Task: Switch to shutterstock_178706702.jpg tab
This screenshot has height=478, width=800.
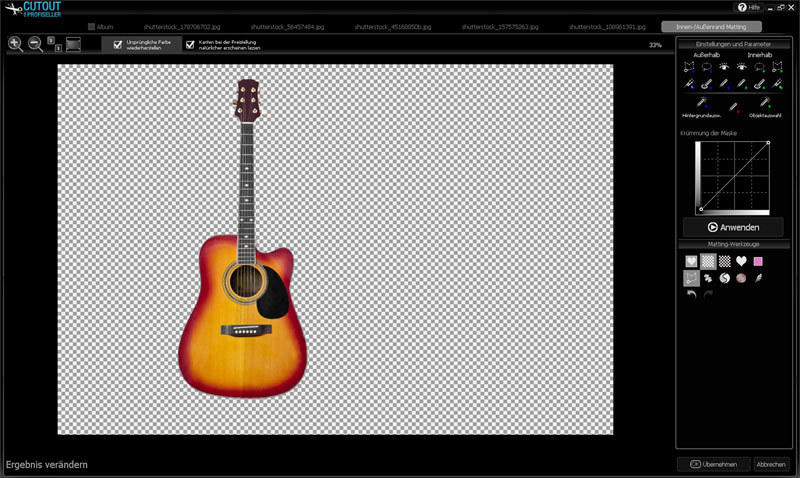Action: coord(182,27)
